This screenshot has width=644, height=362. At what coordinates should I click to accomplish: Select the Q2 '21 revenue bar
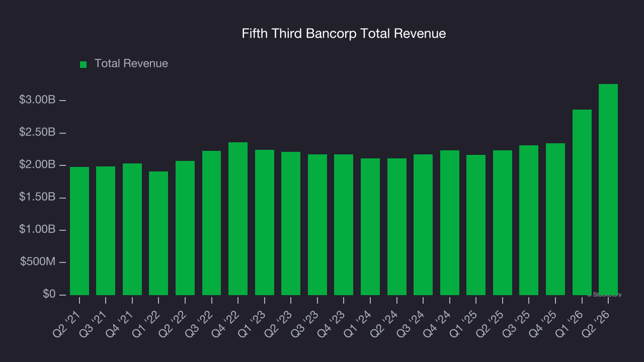point(79,231)
